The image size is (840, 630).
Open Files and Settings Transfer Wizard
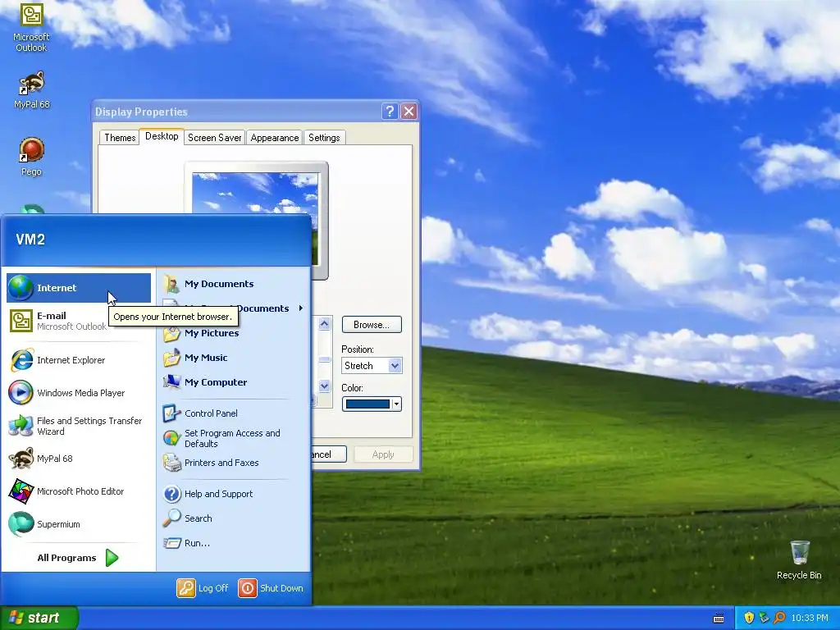pos(79,426)
